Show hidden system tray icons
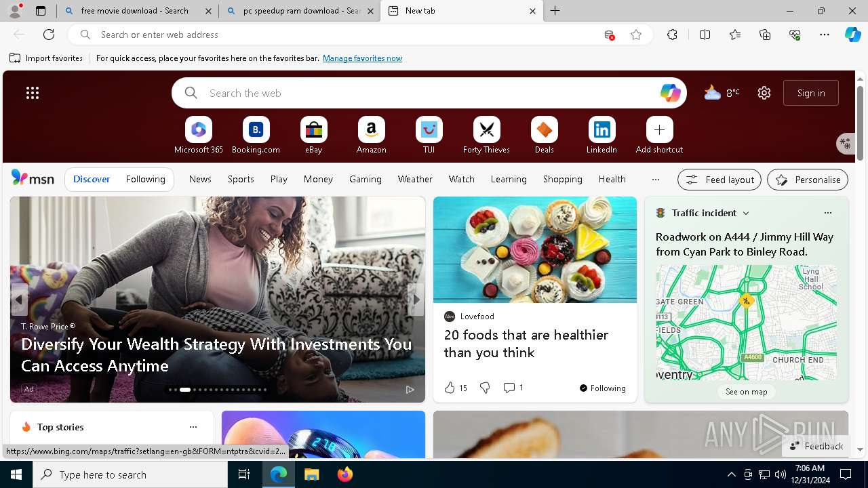Viewport: 868px width, 488px height. pyautogui.click(x=731, y=474)
